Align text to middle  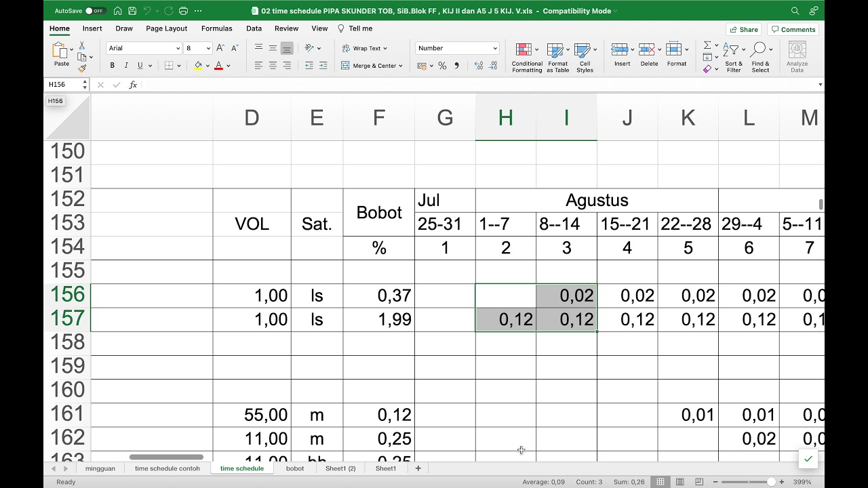pos(273,48)
